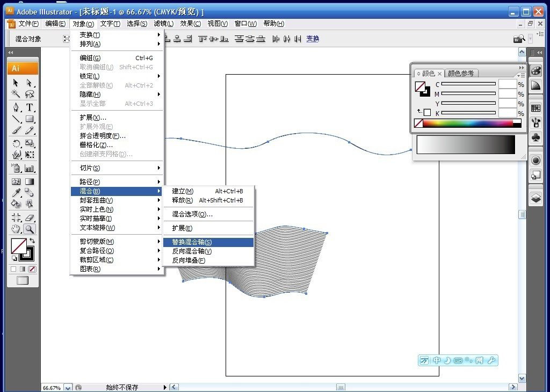550x392 pixels.
Task: Switch fill to gradient mode
Action: coord(23,269)
